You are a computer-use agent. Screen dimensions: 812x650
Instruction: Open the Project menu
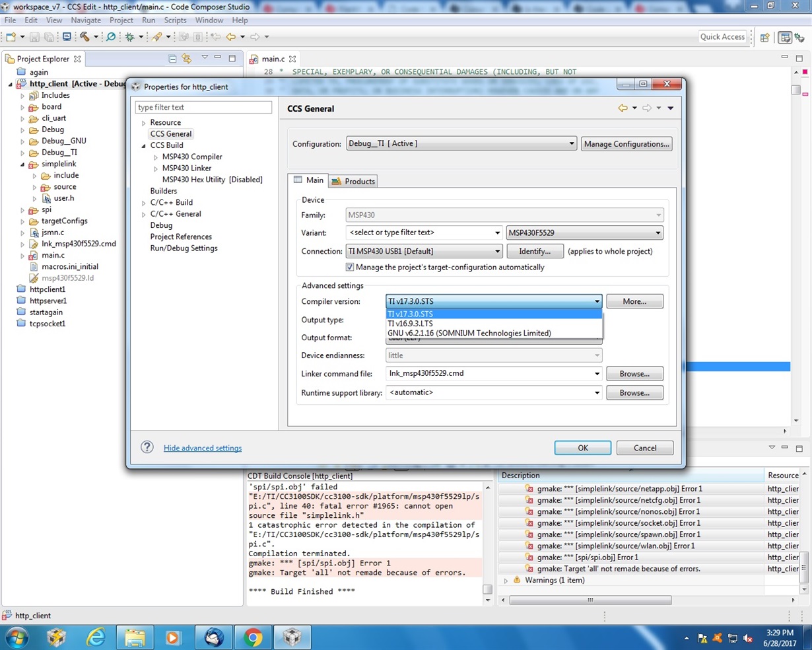[x=121, y=20]
